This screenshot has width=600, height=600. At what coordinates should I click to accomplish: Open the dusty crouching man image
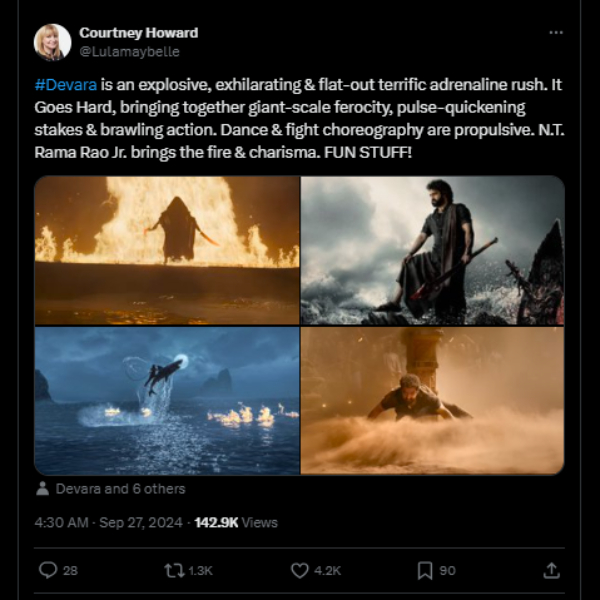(432, 400)
